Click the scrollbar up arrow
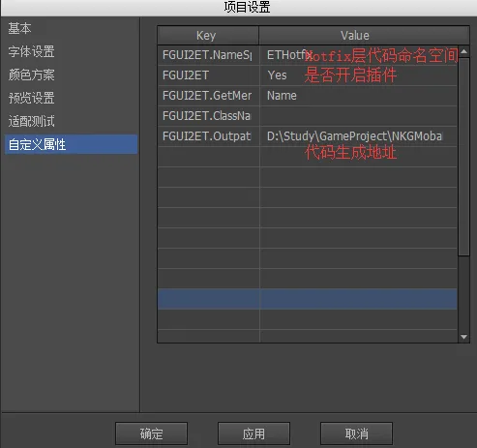477x448 pixels. point(463,51)
